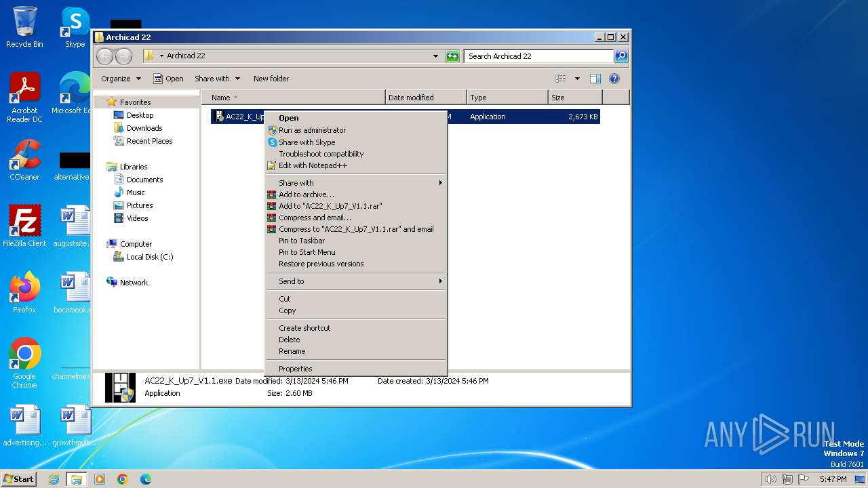
Task: Select Create shortcut
Action: pyautogui.click(x=356, y=327)
